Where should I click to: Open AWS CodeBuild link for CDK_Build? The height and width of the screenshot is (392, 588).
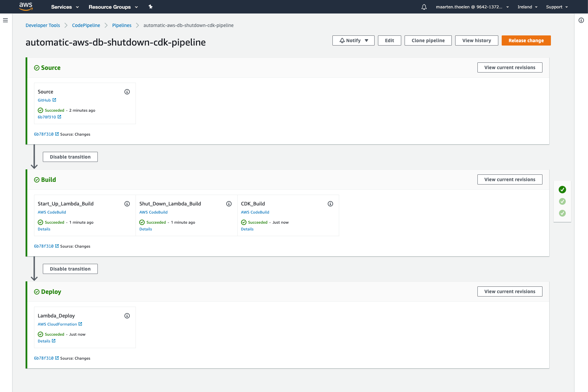click(x=255, y=212)
